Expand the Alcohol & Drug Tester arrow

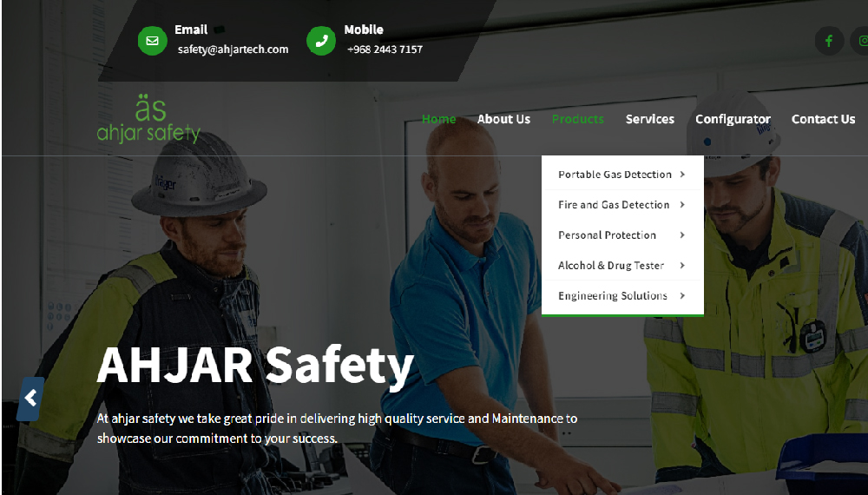tap(683, 266)
